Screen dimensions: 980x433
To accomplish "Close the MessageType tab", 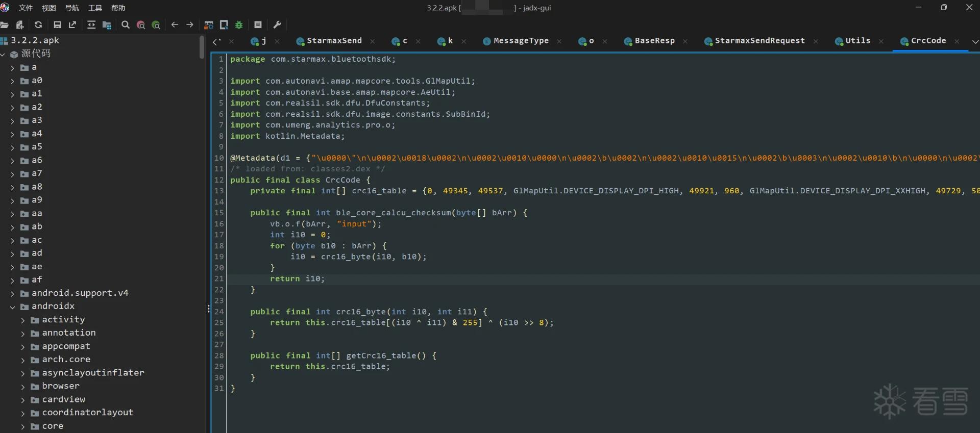I will 559,41.
